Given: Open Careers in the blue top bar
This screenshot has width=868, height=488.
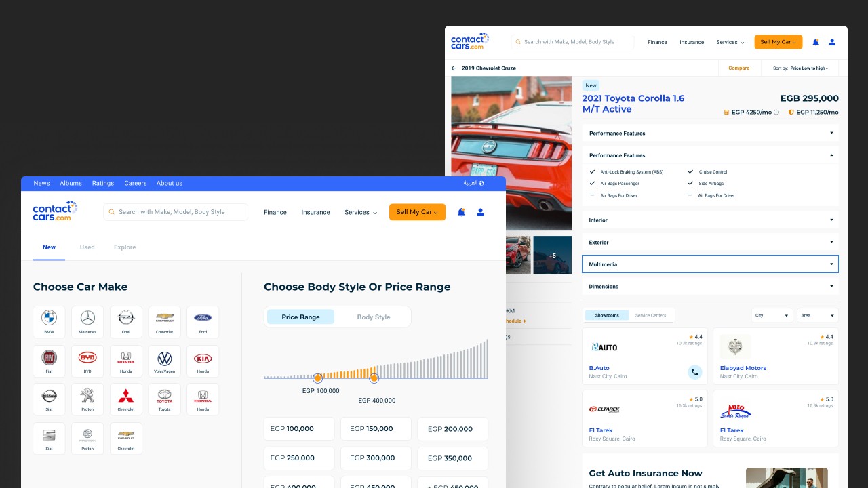Looking at the screenshot, I should pyautogui.click(x=136, y=183).
